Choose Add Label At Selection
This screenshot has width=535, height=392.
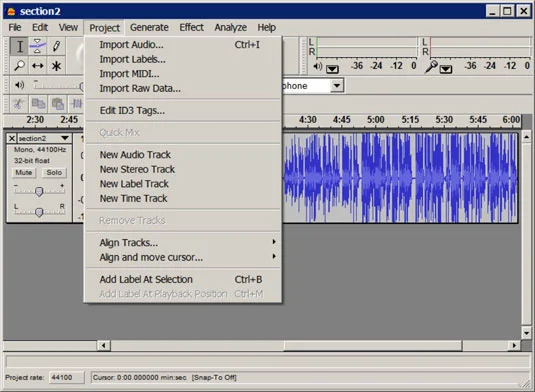(x=184, y=279)
